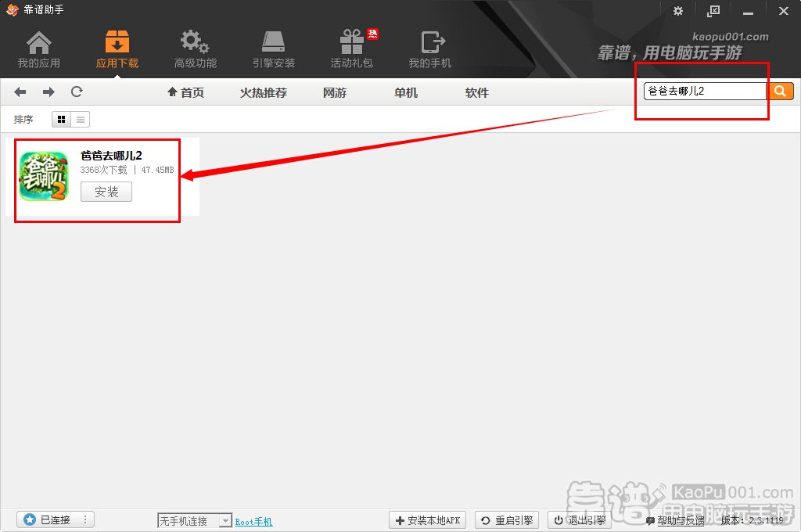Open the 首页 tab
The width and height of the screenshot is (801, 532).
click(x=186, y=92)
